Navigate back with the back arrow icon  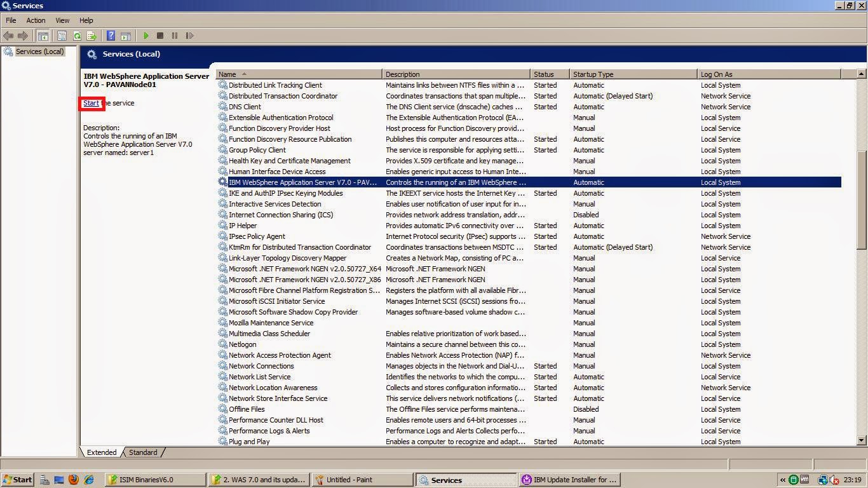pyautogui.click(x=8, y=36)
